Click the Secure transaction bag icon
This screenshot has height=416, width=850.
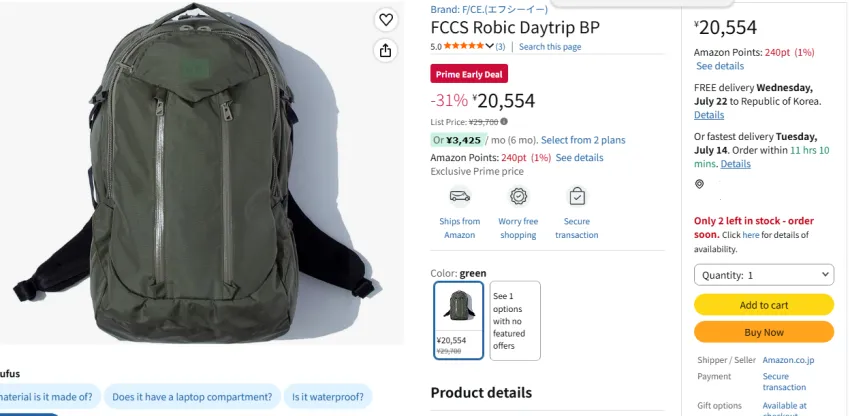click(x=577, y=196)
